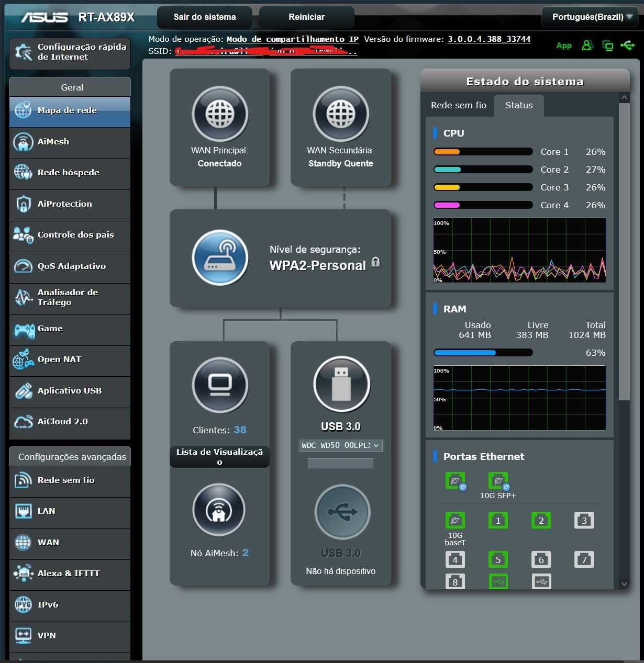Go to Rede hóspede settings

click(70, 173)
